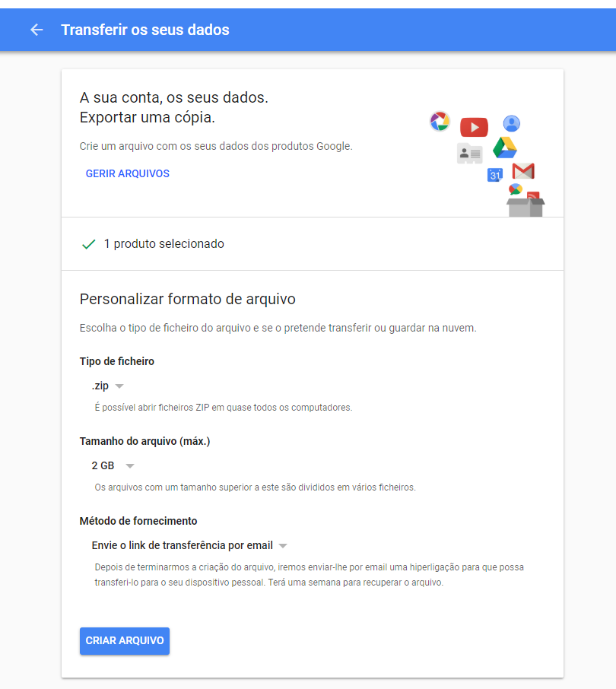Click the red YouTube play icon

[474, 127]
